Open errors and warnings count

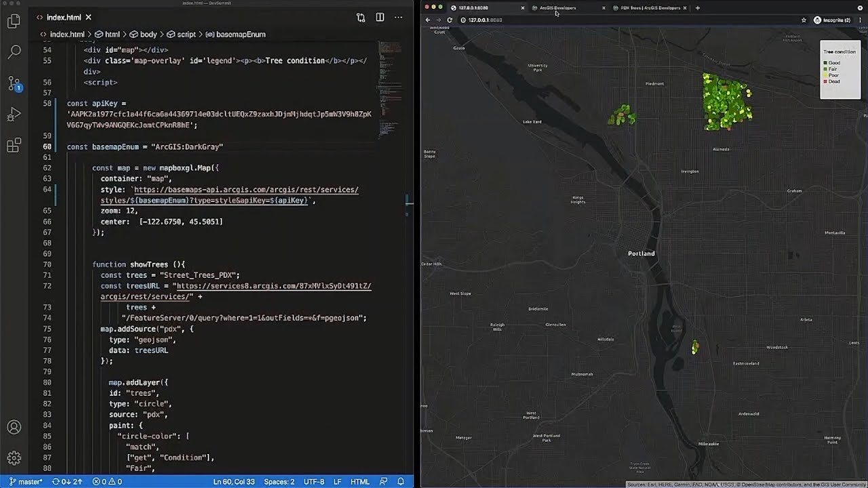tap(107, 482)
